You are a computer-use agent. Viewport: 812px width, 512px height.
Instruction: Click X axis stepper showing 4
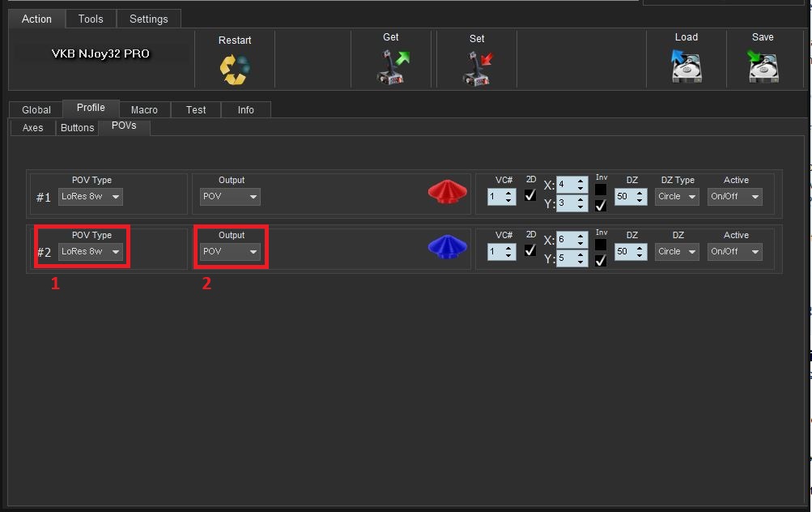coord(572,185)
